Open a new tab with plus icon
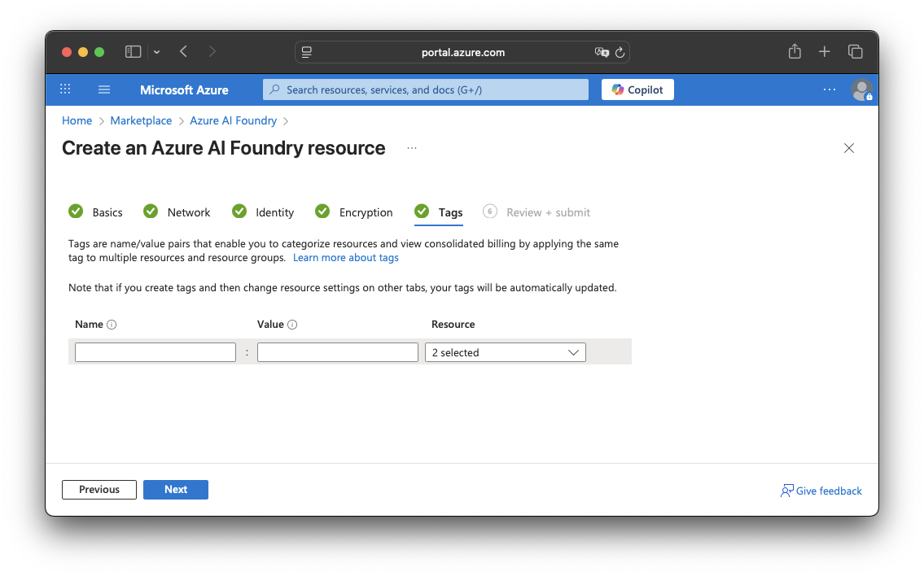 coord(825,52)
